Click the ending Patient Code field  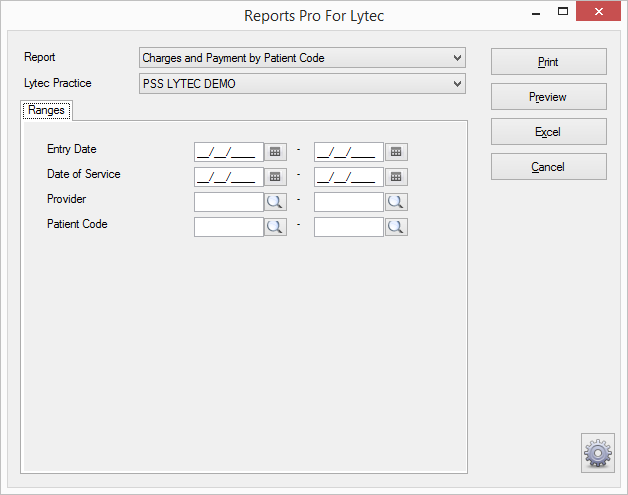[x=349, y=227]
